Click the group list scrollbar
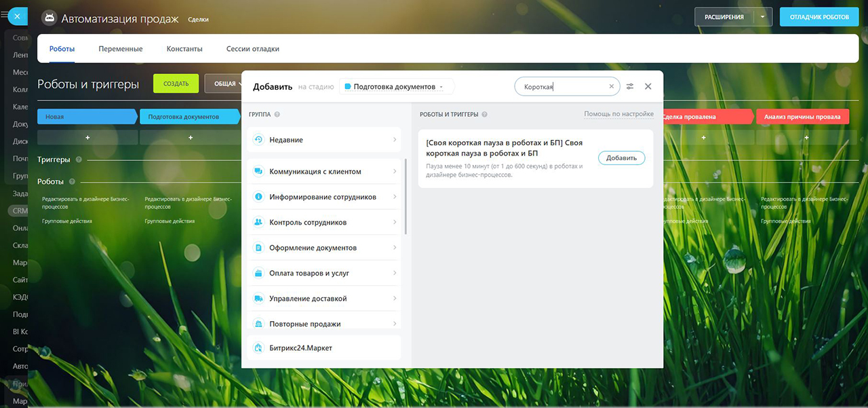The width and height of the screenshot is (868, 408). coord(406,197)
